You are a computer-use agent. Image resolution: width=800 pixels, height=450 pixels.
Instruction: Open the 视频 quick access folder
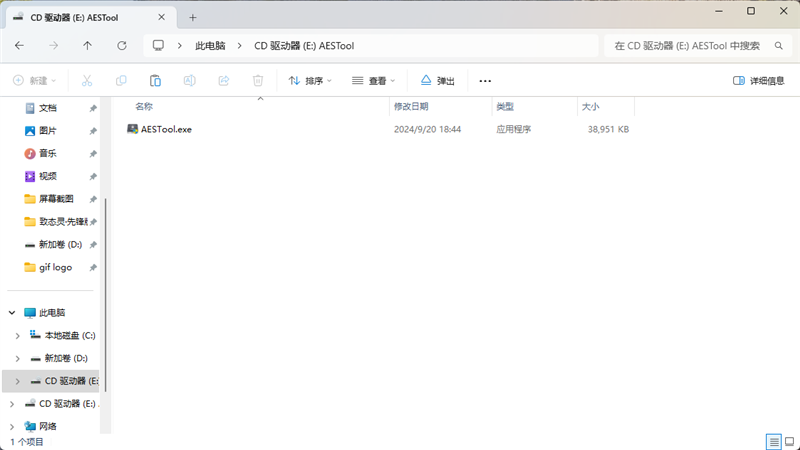point(47,176)
